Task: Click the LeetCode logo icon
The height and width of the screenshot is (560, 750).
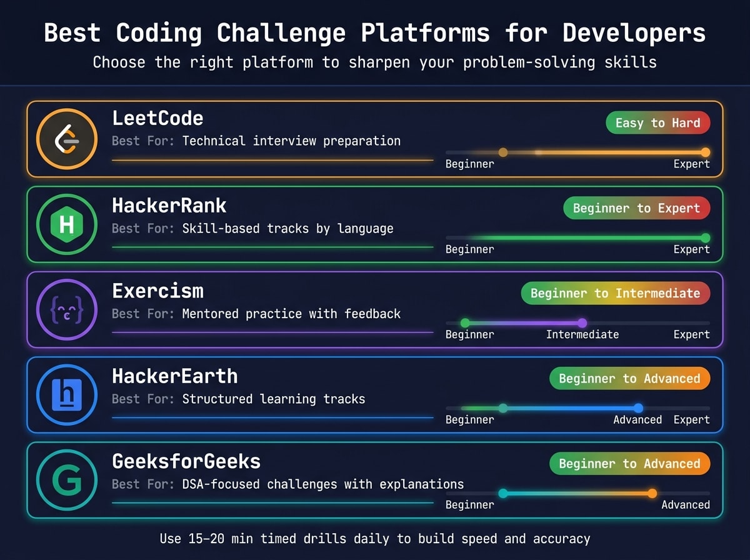Action: click(67, 139)
